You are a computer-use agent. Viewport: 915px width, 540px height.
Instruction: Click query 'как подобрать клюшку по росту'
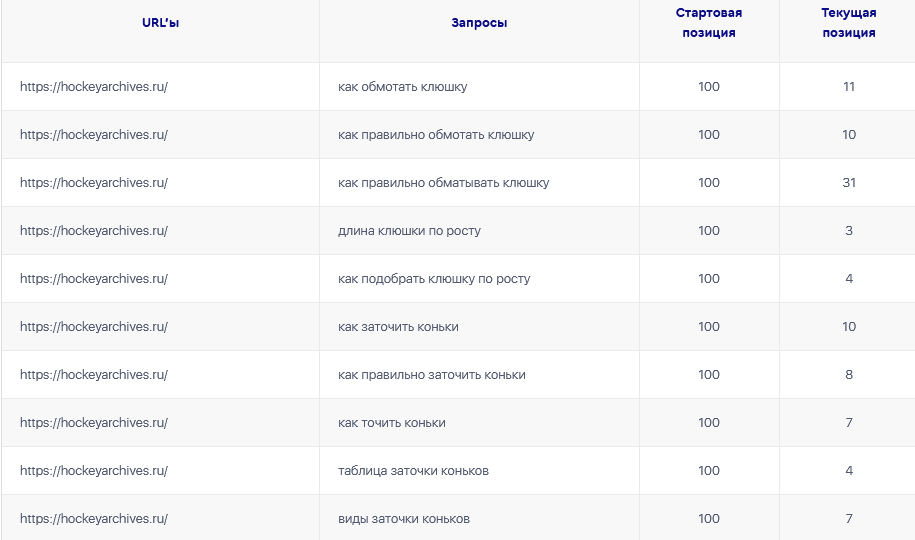tap(434, 279)
